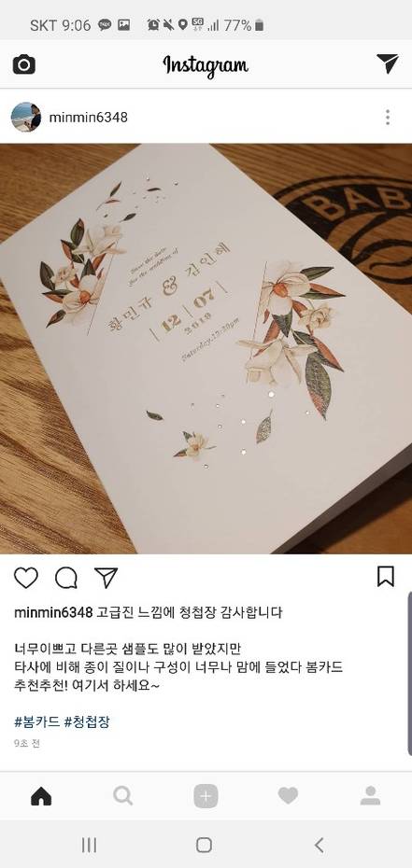Tap the Android home button
This screenshot has width=412, height=868.
tap(204, 845)
